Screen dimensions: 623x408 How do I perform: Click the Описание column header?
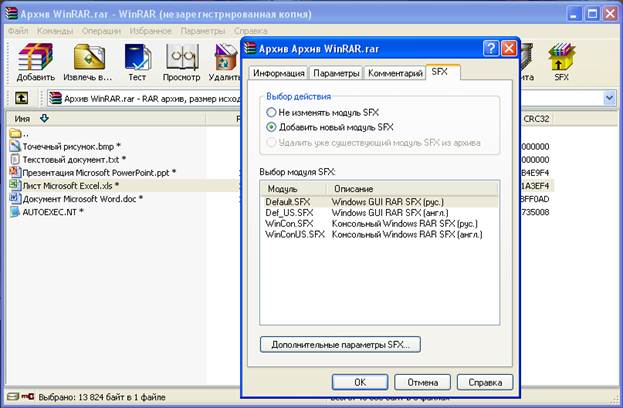tap(412, 189)
